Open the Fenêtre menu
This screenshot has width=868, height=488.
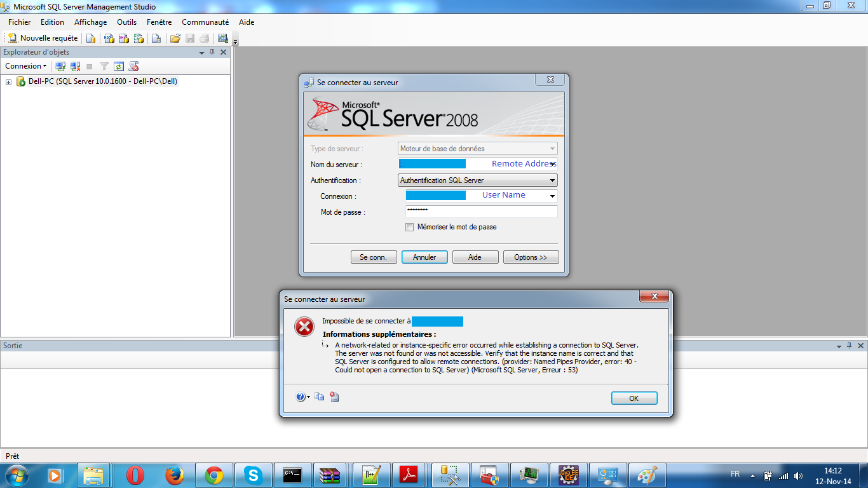tap(159, 22)
